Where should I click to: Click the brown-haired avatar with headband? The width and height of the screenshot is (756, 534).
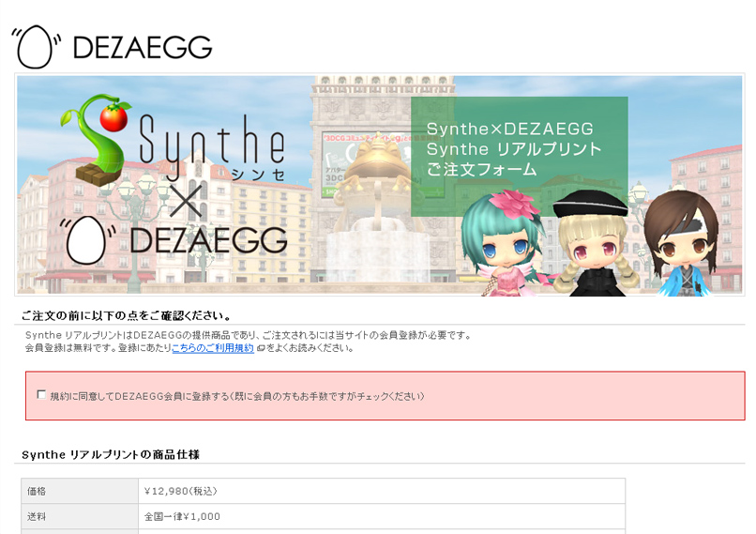(681, 243)
